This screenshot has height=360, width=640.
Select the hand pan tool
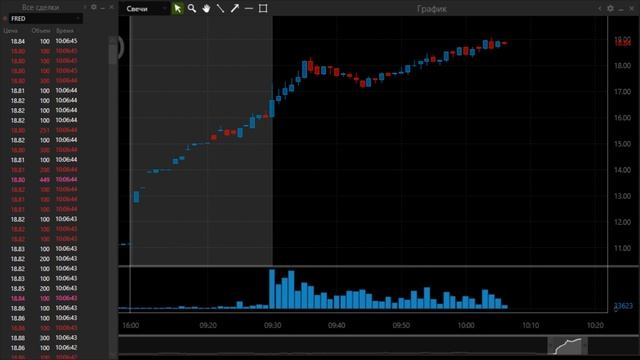206,8
